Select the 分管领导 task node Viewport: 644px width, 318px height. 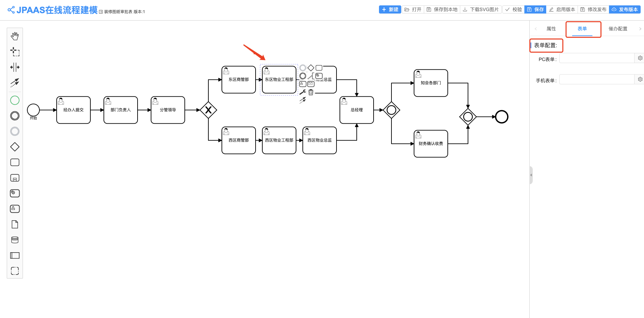click(168, 110)
